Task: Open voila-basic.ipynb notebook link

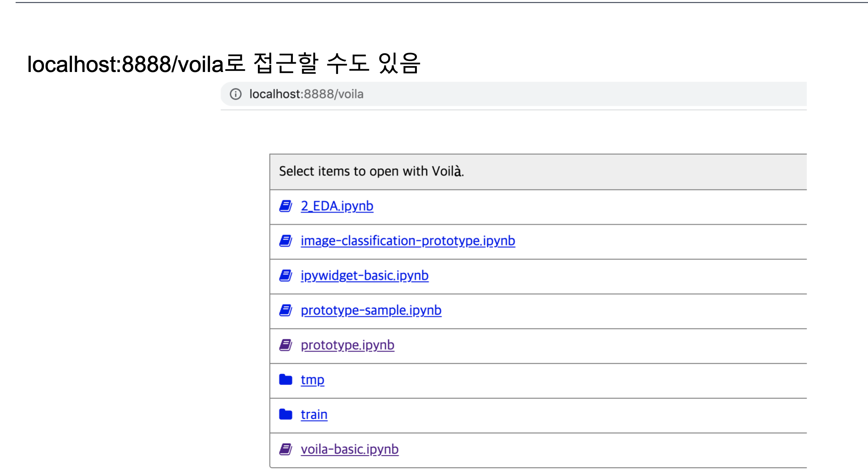Action: tap(349, 449)
